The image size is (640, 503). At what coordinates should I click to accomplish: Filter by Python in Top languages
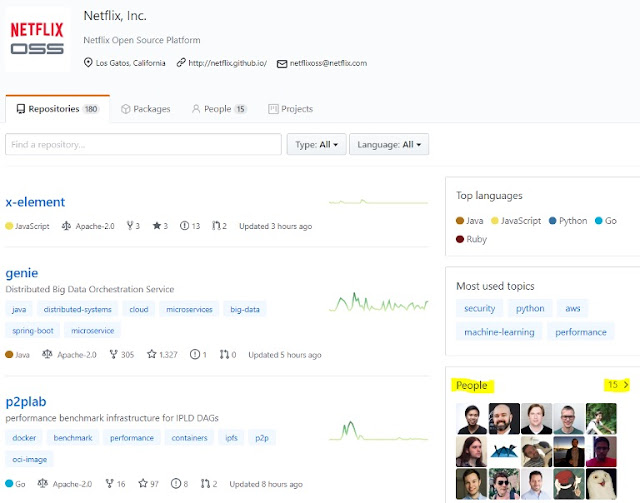[x=568, y=221]
